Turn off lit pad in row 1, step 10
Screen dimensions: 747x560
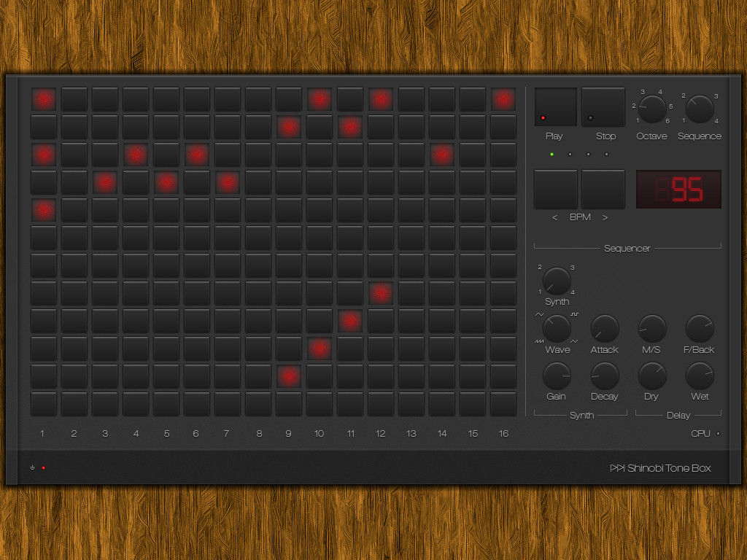(320, 99)
